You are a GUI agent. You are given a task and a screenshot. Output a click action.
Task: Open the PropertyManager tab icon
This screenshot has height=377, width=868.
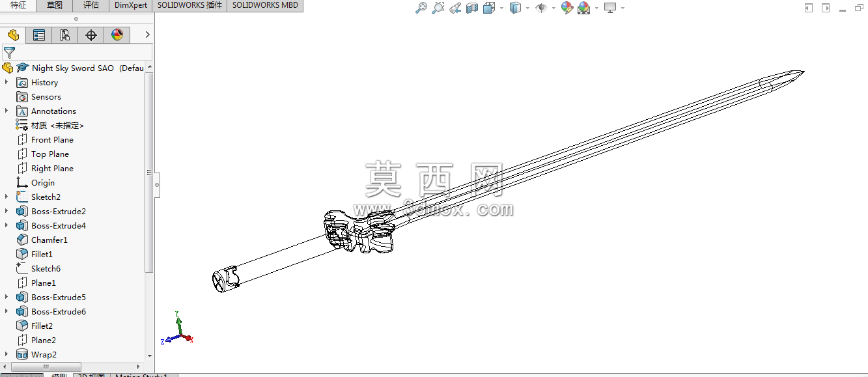(x=39, y=35)
